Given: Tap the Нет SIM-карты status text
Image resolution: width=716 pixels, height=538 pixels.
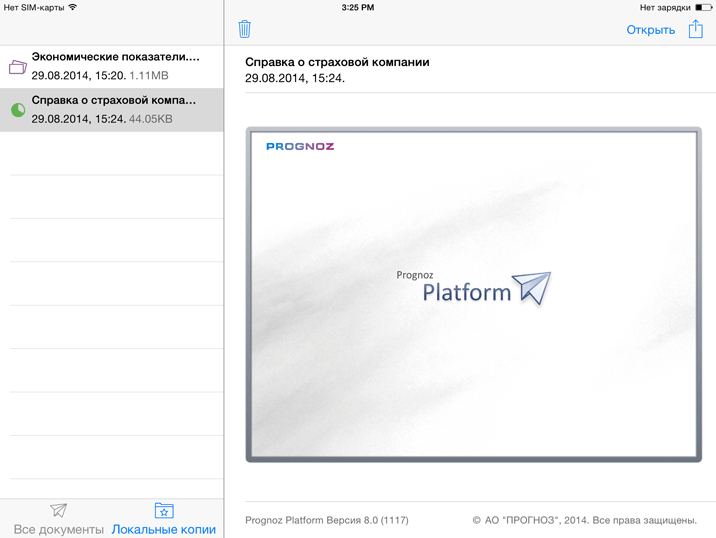Looking at the screenshot, I should 34,7.
